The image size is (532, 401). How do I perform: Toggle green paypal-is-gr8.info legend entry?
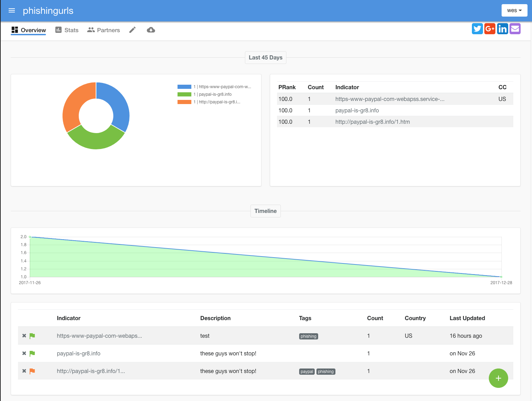coord(205,94)
